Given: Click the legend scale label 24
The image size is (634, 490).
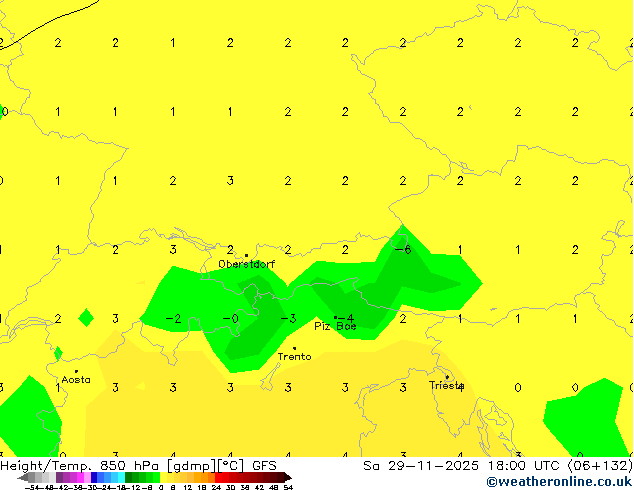Looking at the screenshot, I should (x=216, y=487).
